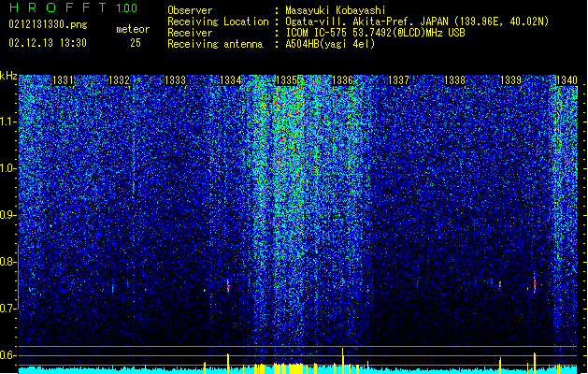Click the HROFFT program title

58,7
